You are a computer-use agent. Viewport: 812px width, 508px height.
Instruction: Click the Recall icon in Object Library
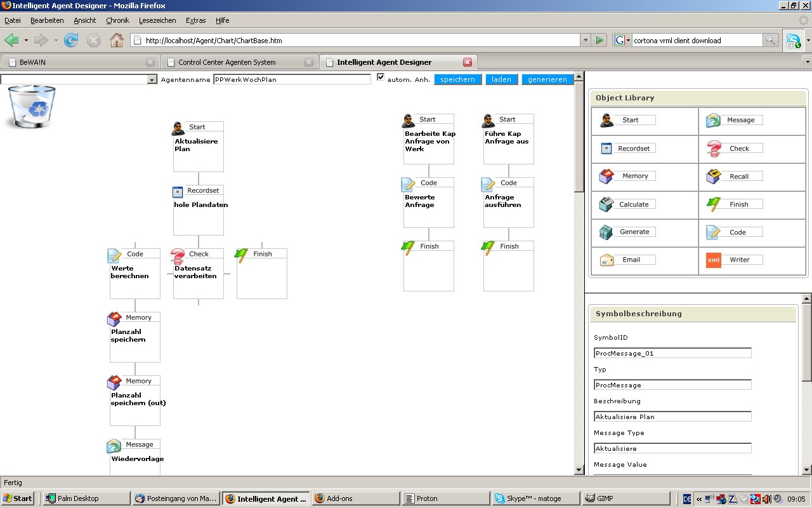click(714, 177)
